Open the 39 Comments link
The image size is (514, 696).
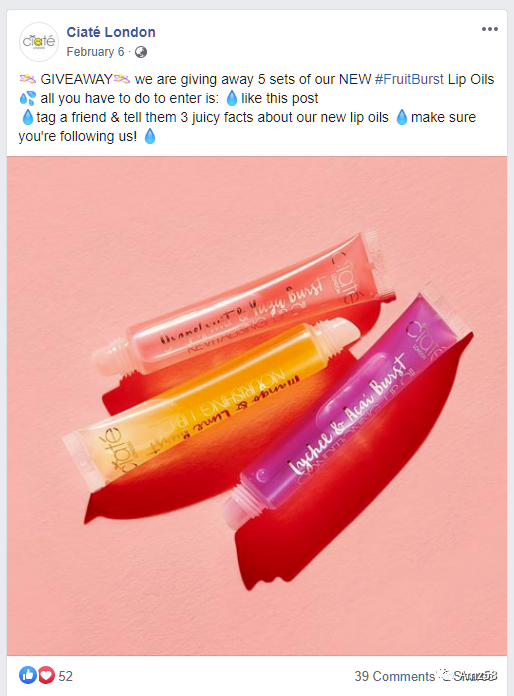(x=395, y=676)
